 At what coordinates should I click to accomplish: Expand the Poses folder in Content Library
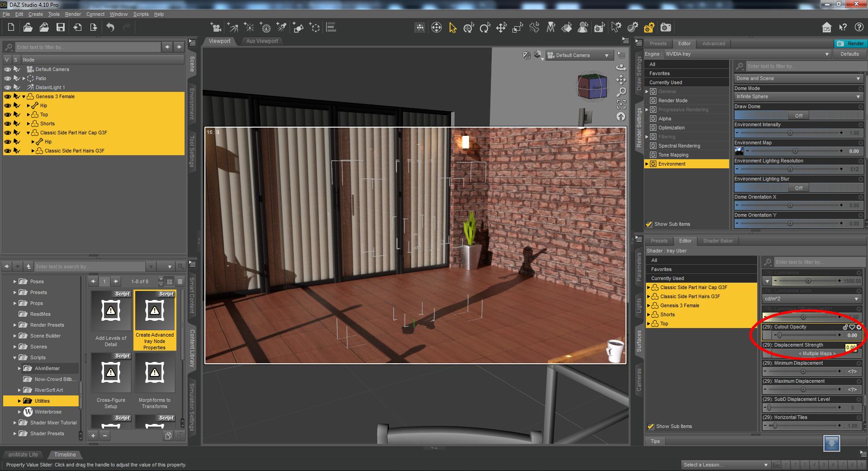[14, 281]
